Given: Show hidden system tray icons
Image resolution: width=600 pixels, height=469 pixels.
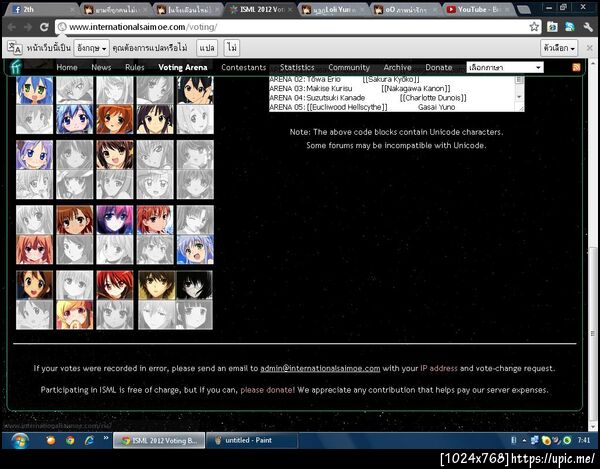Looking at the screenshot, I should [524, 440].
